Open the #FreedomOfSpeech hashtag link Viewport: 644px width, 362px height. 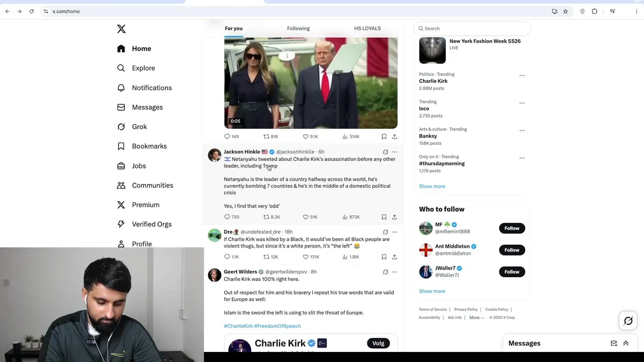[277, 326]
